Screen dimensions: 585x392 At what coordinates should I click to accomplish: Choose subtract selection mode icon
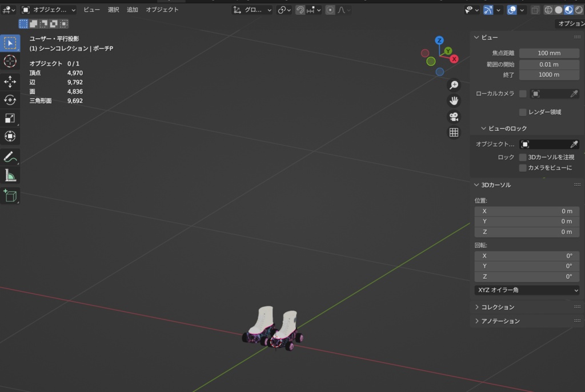coord(43,24)
